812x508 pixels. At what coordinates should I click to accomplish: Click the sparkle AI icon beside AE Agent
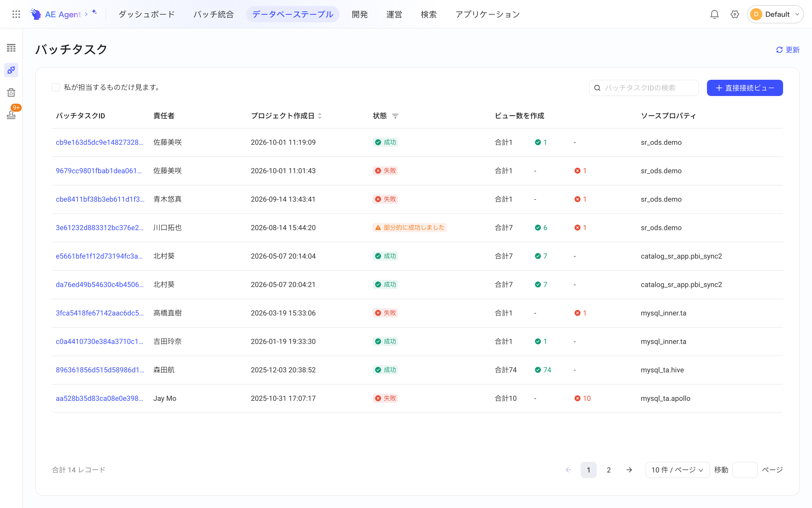[x=95, y=12]
